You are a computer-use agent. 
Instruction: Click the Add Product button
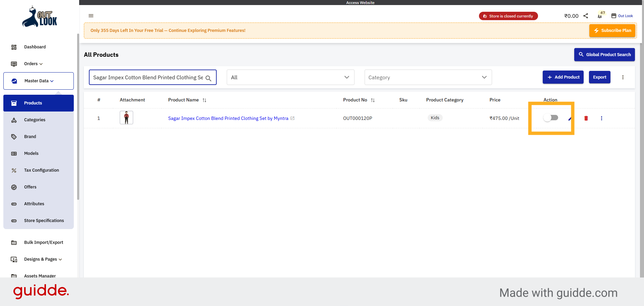tap(563, 77)
